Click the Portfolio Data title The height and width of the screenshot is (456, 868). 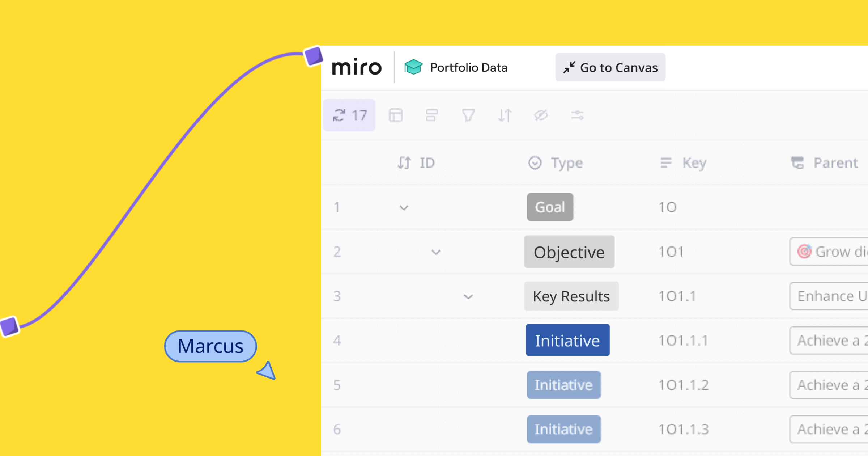(469, 68)
